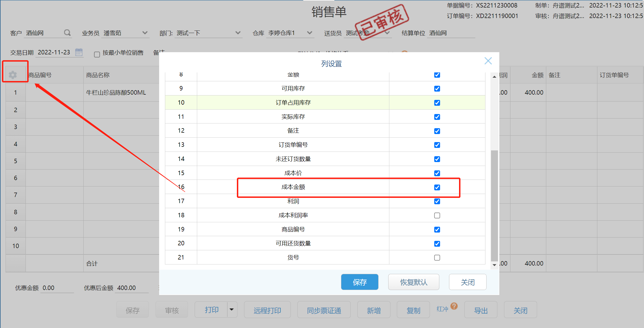Click the 优惠后金额 input field

coord(132,288)
